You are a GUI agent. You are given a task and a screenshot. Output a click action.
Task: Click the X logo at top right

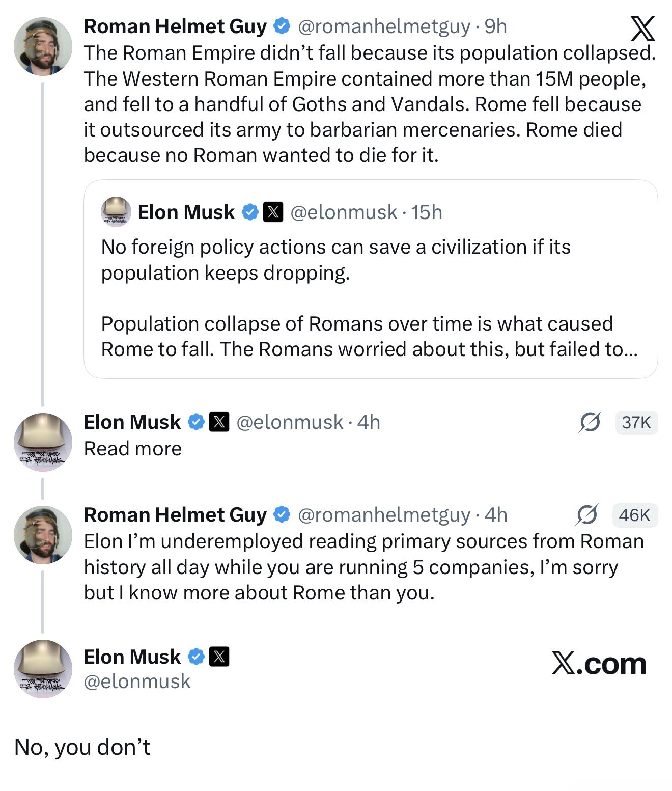coord(642,29)
